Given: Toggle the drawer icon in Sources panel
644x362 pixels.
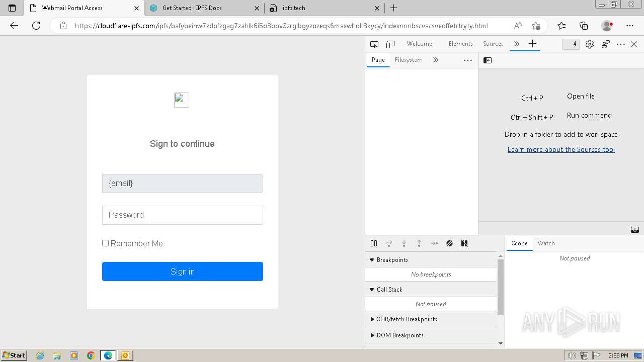Looking at the screenshot, I should coord(635,230).
